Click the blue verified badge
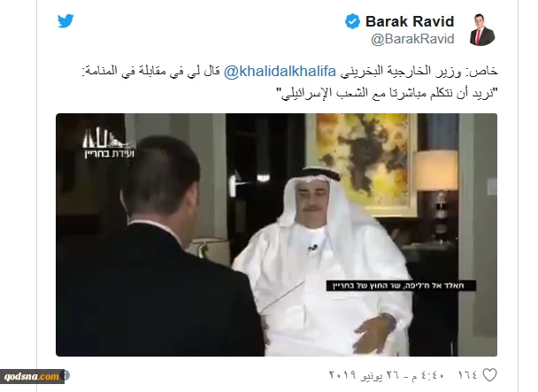Image resolution: width=538 pixels, height=392 pixels. 352,21
